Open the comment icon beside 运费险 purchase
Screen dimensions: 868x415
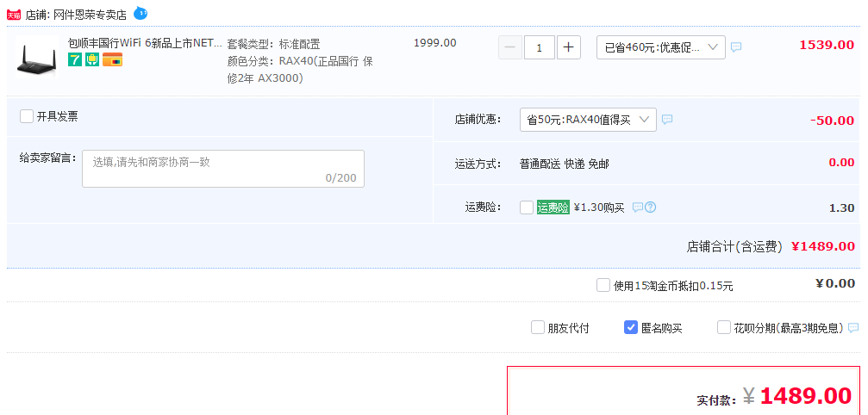pyautogui.click(x=638, y=207)
